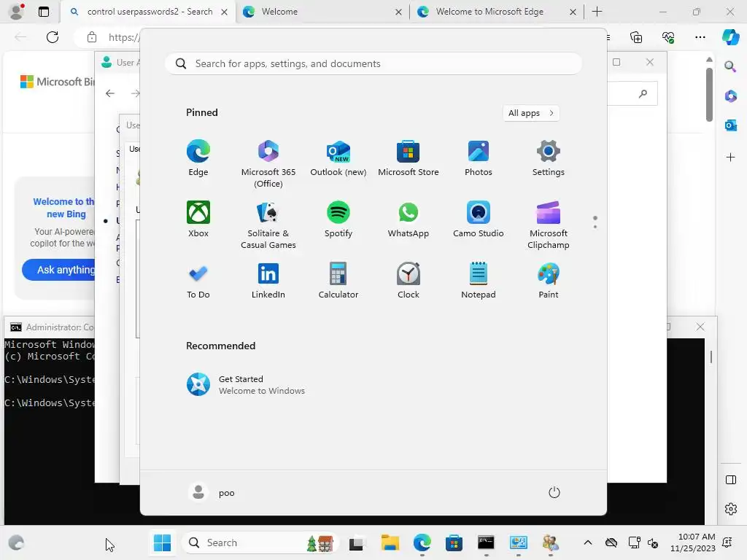Toggle Edge sidebar visibility button
Image resolution: width=747 pixels, height=560 pixels.
730,480
